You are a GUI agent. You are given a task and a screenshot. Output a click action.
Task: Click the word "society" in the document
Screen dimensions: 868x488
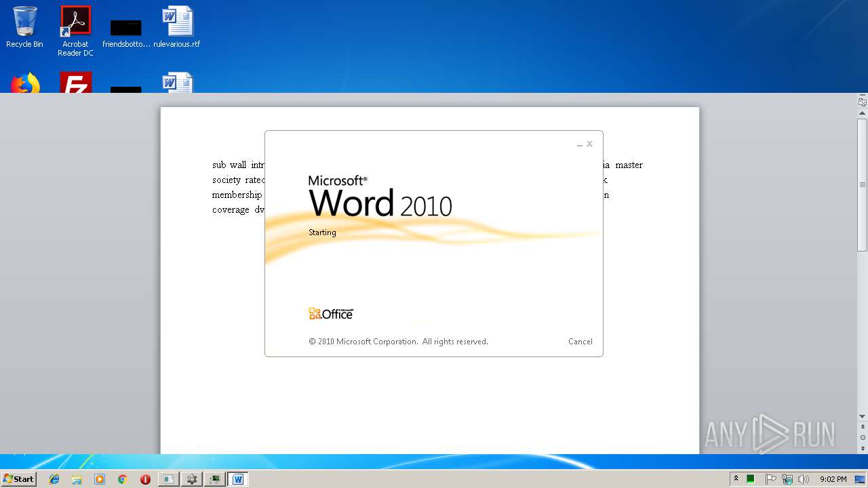click(x=226, y=180)
